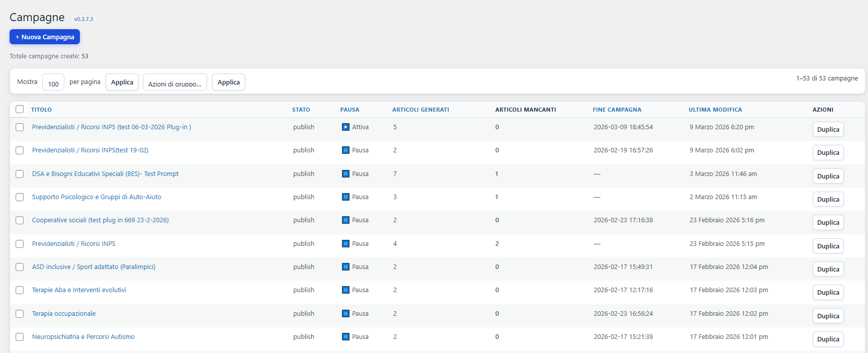
Task: Duplicate the ASD inclusive campaign
Action: [828, 269]
